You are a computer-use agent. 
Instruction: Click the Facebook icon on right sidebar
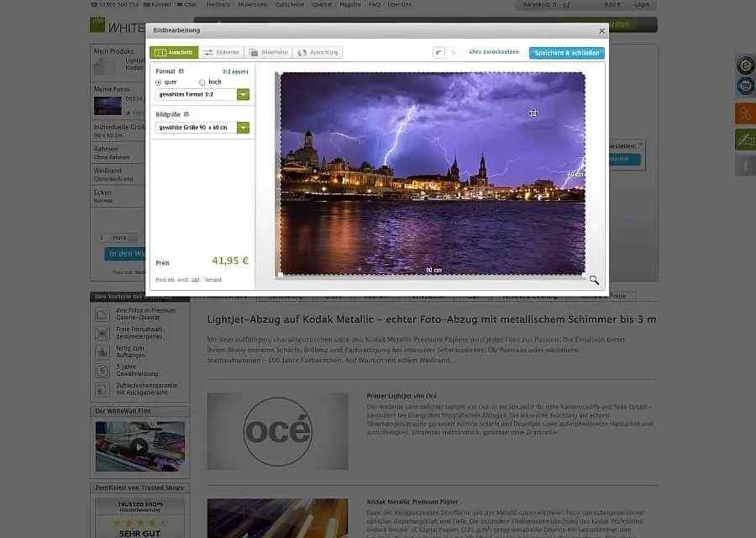(x=745, y=166)
